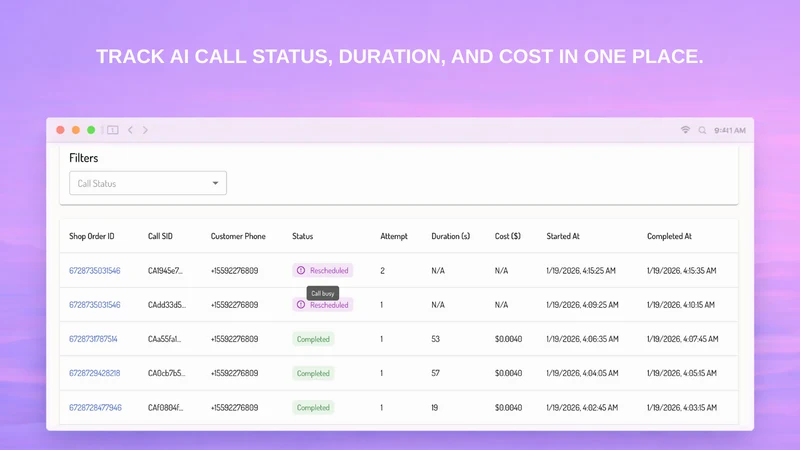The width and height of the screenshot is (800, 450).
Task: Click info icon in first Rescheduled badge
Action: click(301, 270)
